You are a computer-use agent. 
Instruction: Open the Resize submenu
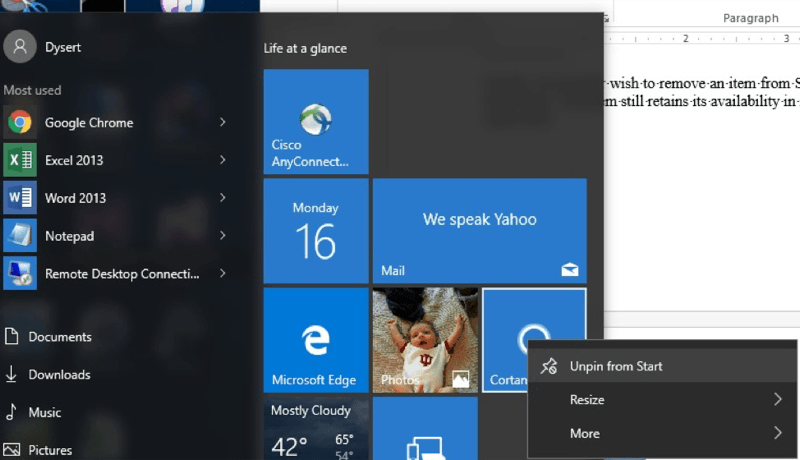tap(662, 399)
